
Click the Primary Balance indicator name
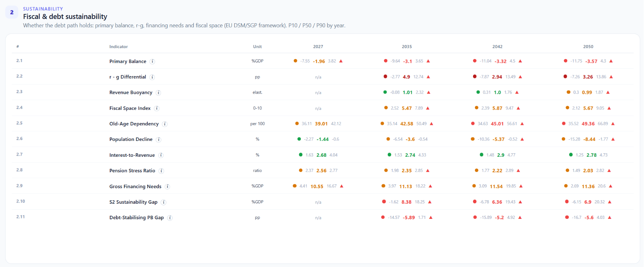pyautogui.click(x=128, y=61)
